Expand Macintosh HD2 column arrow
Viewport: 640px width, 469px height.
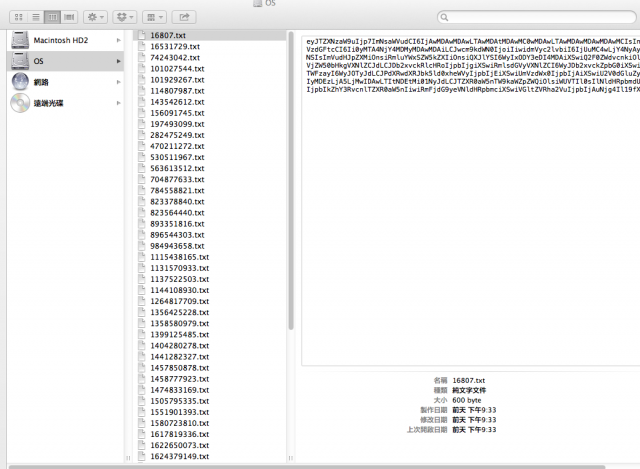coord(118,40)
